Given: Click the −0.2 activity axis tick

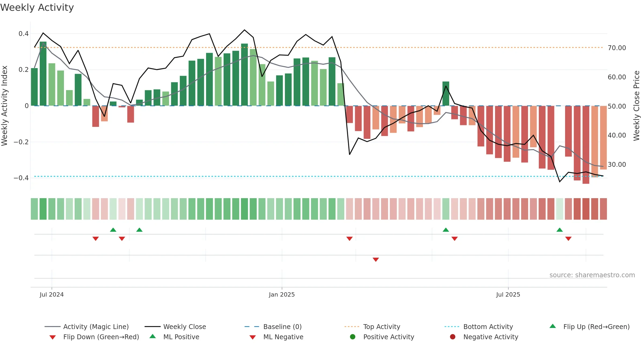Looking at the screenshot, I should pos(21,142).
